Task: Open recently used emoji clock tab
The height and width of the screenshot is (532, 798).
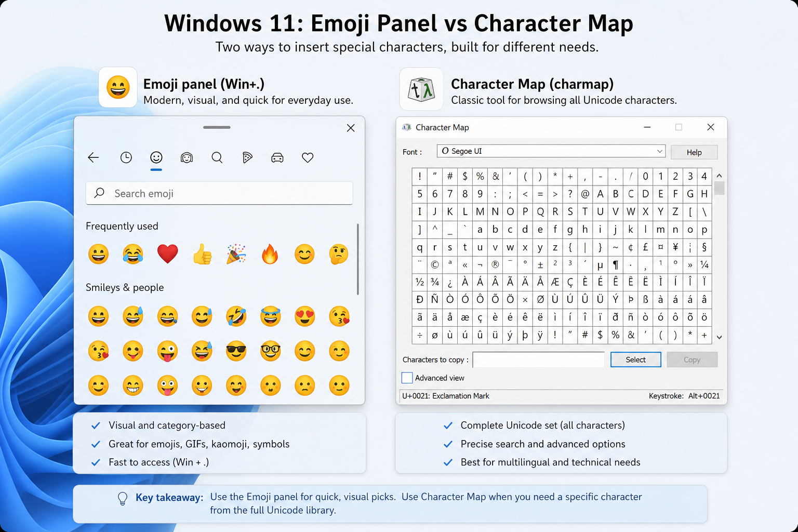Action: point(126,157)
